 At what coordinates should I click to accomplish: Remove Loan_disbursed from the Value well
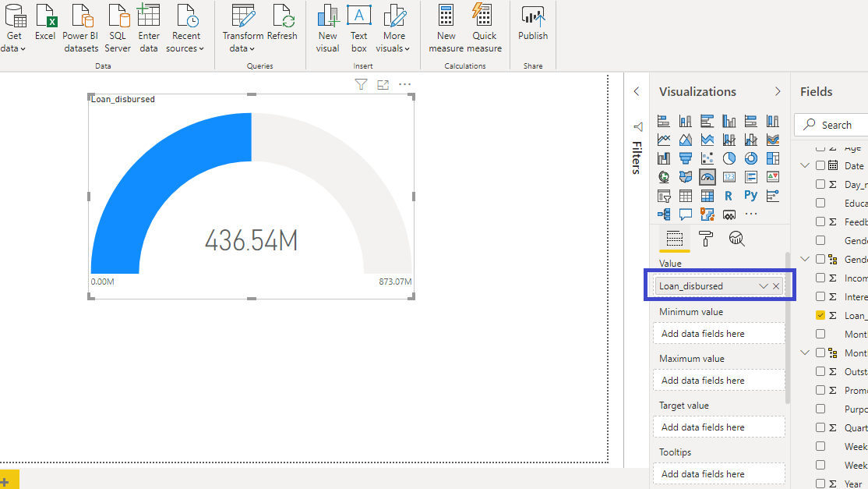pyautogui.click(x=776, y=286)
